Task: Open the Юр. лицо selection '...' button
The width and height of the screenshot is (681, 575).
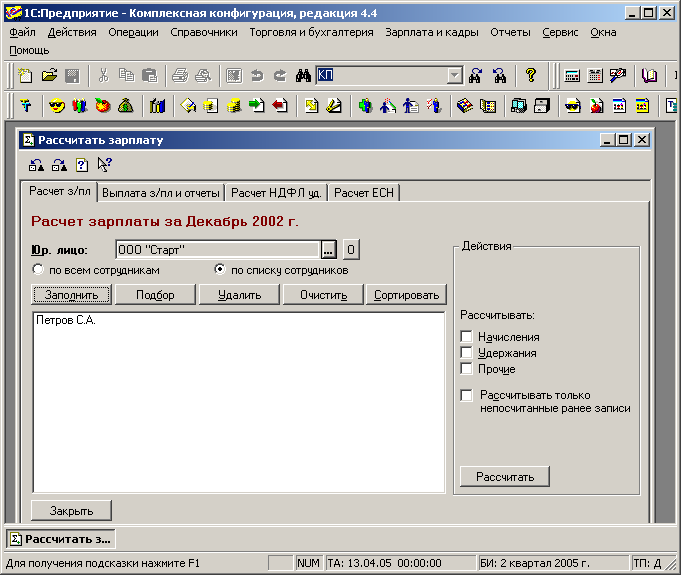Action: pyautogui.click(x=328, y=250)
